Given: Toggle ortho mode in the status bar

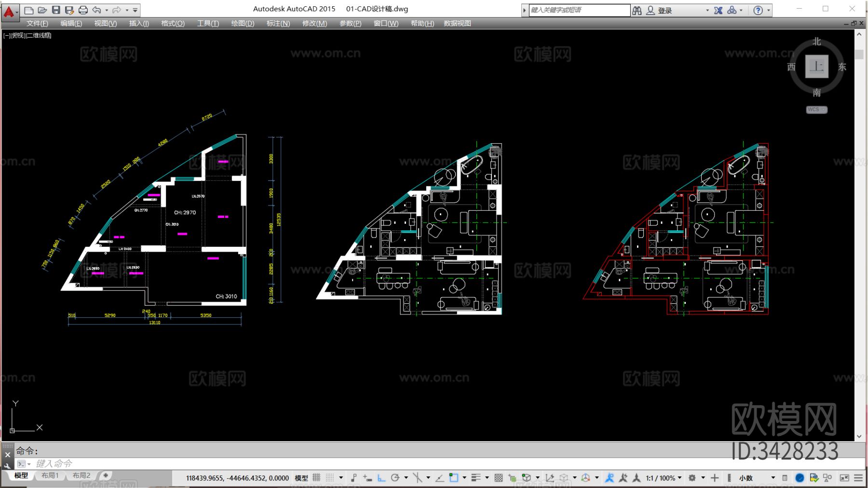Looking at the screenshot, I should [381, 478].
